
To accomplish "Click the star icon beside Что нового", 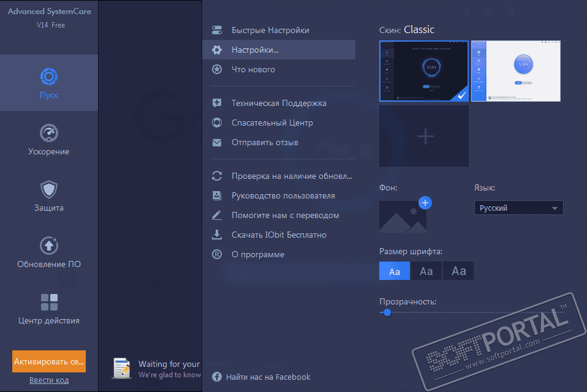I will (x=217, y=69).
